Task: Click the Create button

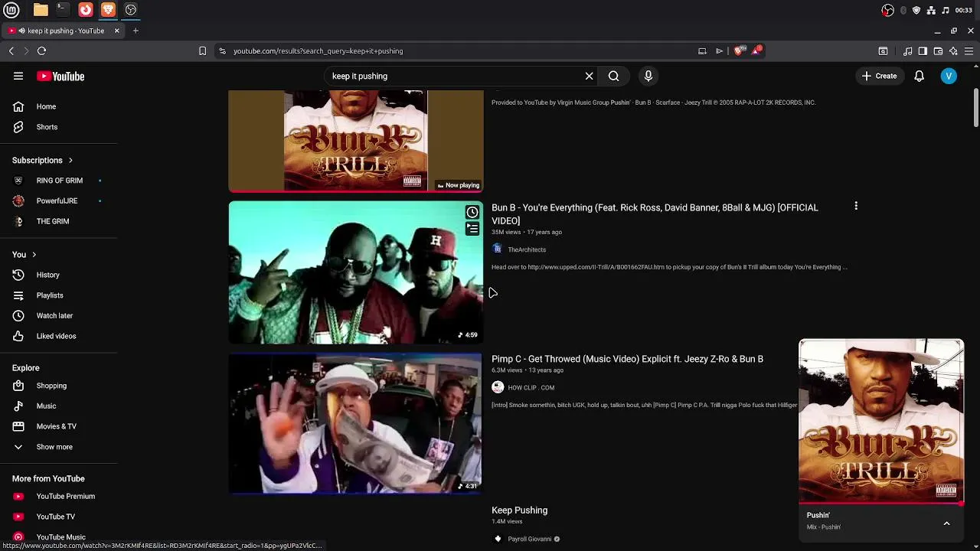Action: point(879,76)
